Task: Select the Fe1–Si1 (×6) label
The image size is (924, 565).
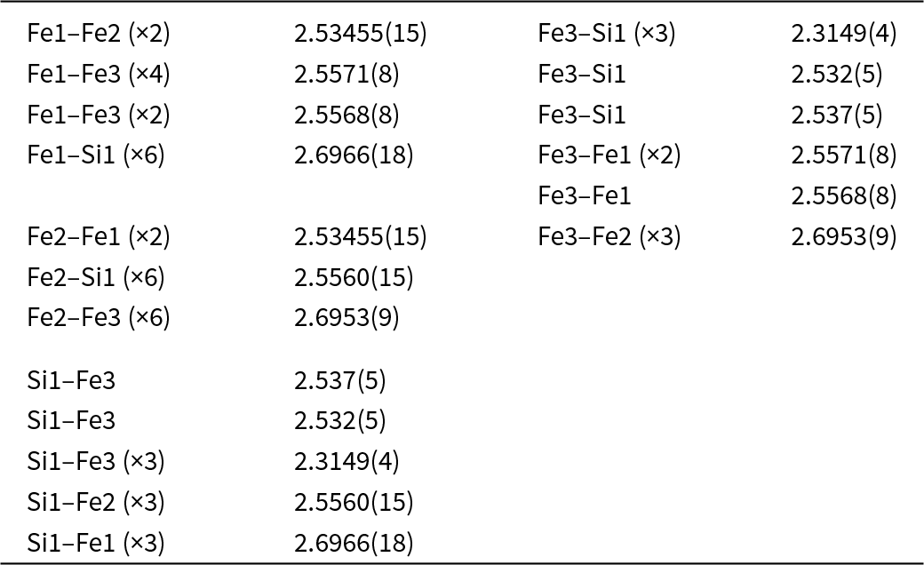Action: (x=96, y=155)
